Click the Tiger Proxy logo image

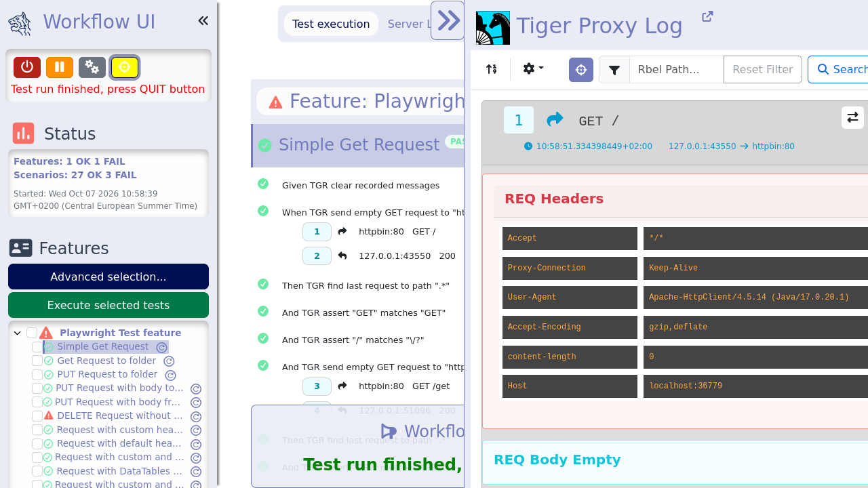493,28
